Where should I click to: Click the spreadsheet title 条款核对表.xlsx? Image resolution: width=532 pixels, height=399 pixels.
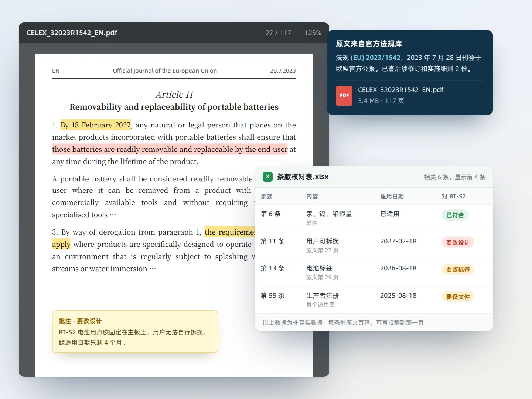tap(303, 177)
